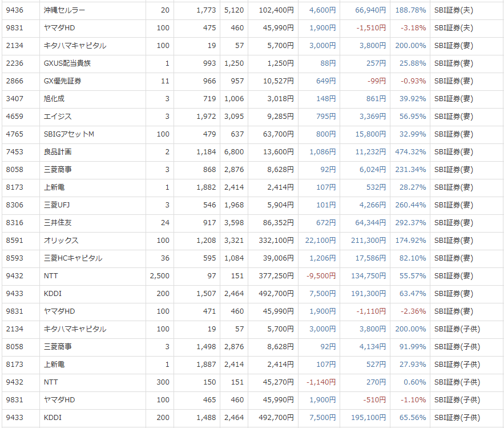The image size is (504, 428).
Task: Select stock code 8306
Action: pos(15,205)
